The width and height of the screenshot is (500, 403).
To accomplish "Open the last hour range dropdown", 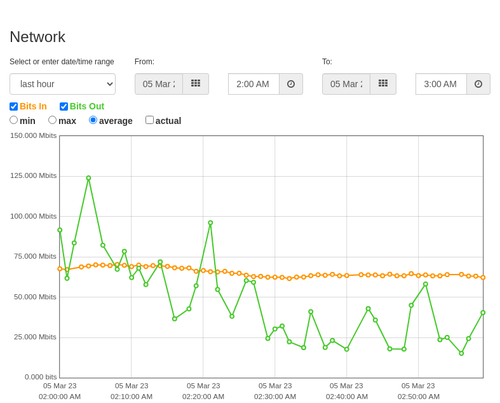I will pos(63,84).
